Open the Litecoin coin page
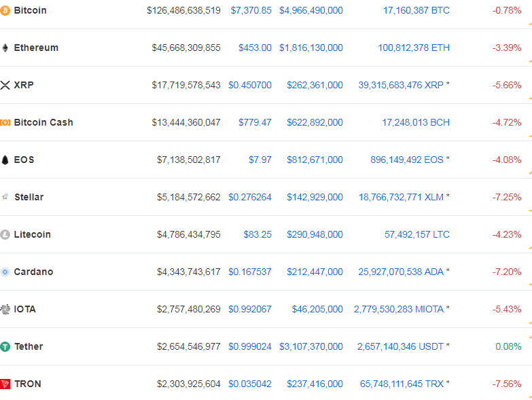The image size is (532, 400). [x=32, y=234]
